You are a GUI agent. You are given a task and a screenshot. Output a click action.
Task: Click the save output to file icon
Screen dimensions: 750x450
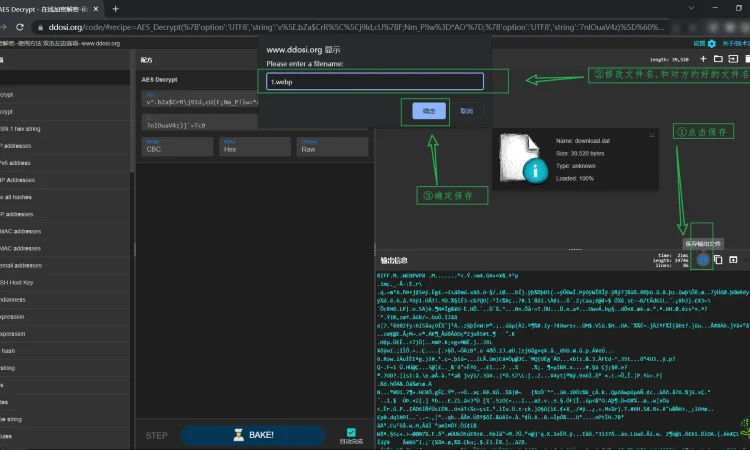click(703, 260)
